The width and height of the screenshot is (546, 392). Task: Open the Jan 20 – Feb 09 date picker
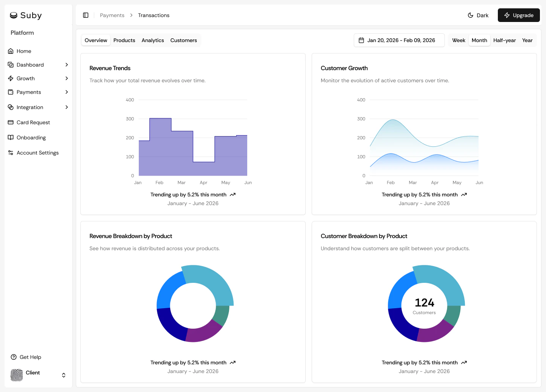click(x=399, y=40)
